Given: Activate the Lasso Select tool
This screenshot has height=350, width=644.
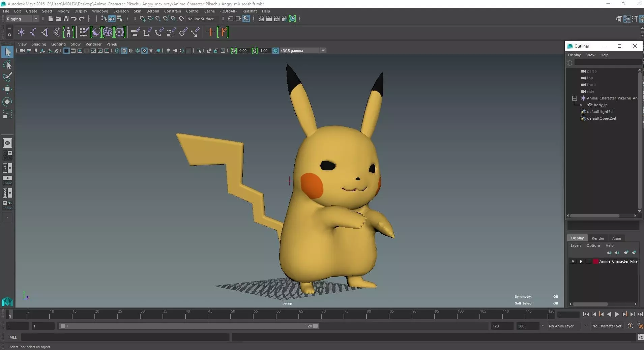Looking at the screenshot, I should pos(7,64).
